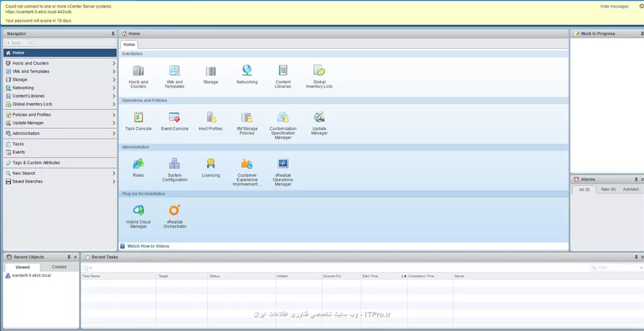Viewport: 644px width, 331px height.
Task: Expand Storage arrow in Navigator
Action: coord(114,80)
